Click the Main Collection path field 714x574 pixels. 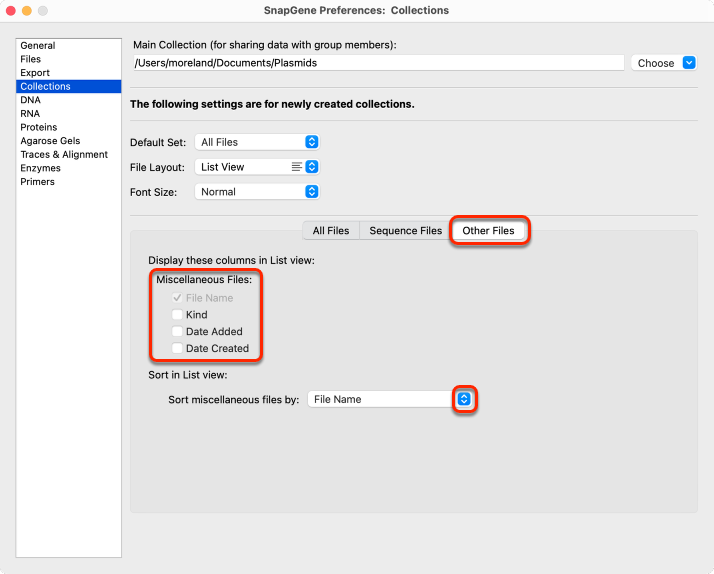pos(378,63)
